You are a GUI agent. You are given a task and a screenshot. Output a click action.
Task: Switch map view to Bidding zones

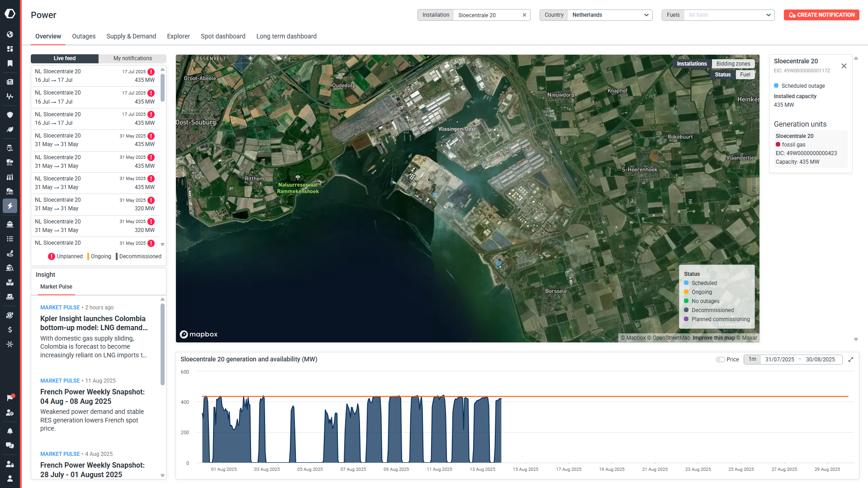click(x=733, y=64)
